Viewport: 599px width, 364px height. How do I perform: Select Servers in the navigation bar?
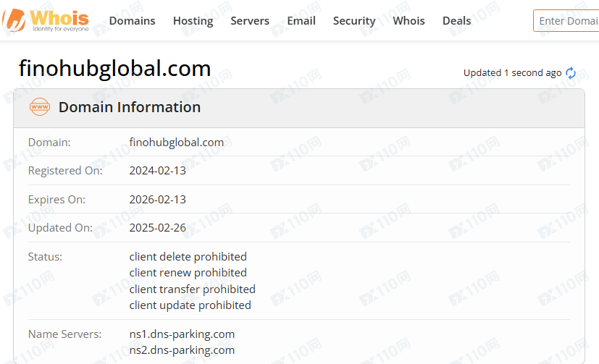(x=250, y=21)
